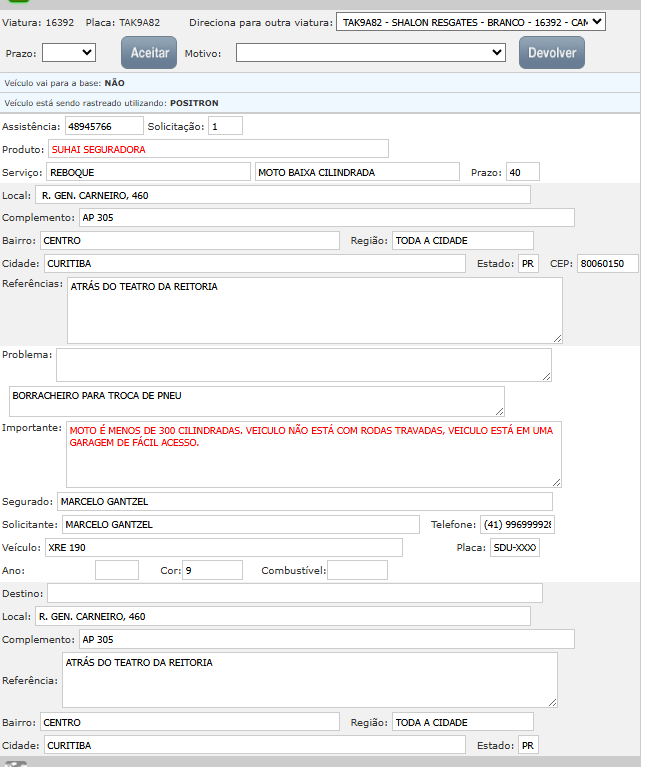The image size is (669, 767).
Task: Click the empty Combustível field
Action: [357, 570]
